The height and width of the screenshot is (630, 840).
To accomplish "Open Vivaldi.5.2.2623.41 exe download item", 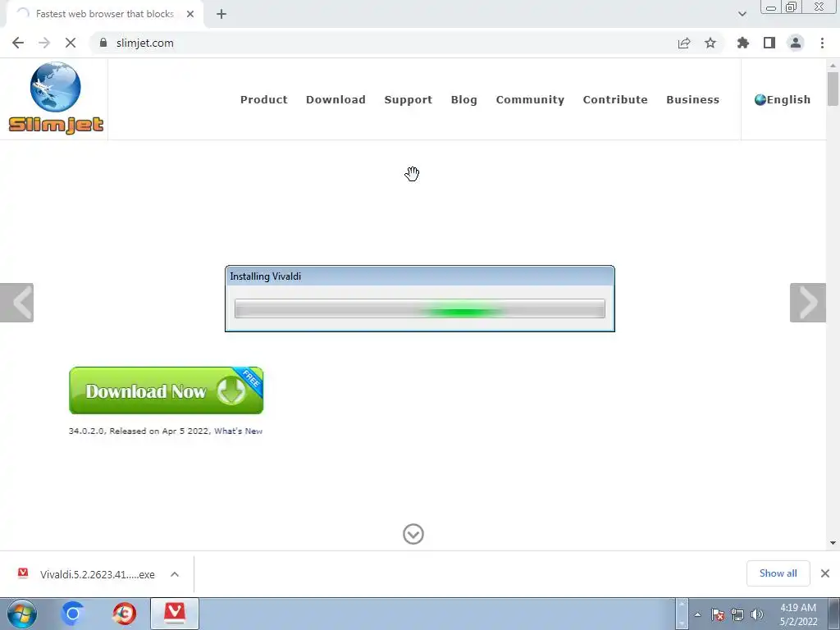I will [98, 574].
